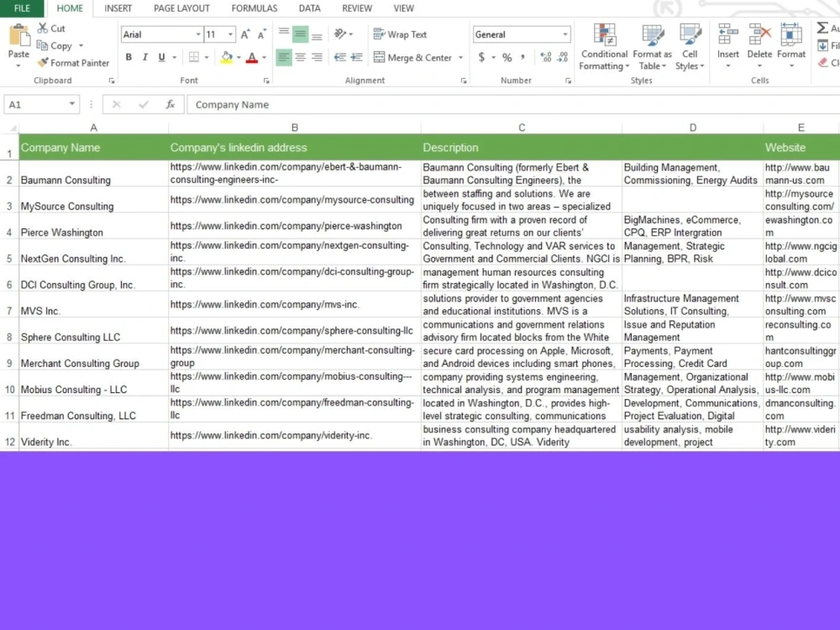Image resolution: width=840 pixels, height=630 pixels.
Task: Switch to the DATA tab
Action: pyautogui.click(x=310, y=8)
